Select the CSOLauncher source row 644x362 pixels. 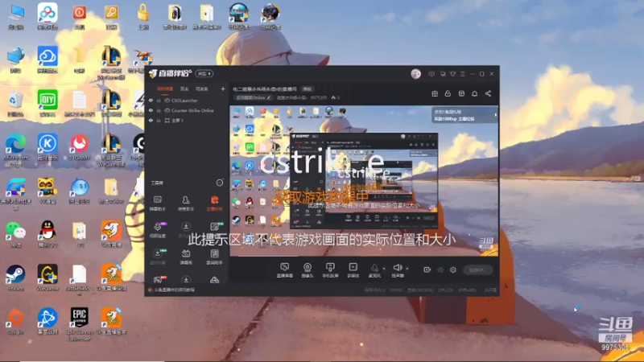pyautogui.click(x=187, y=101)
